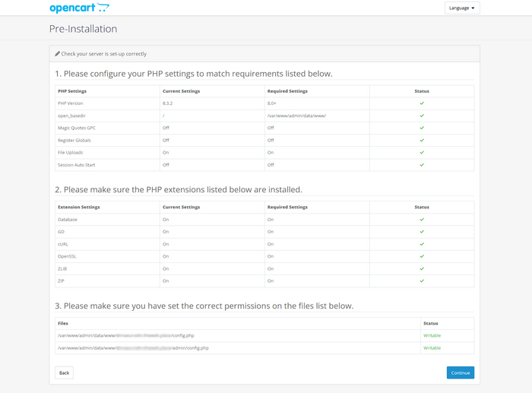The width and height of the screenshot is (532, 393).
Task: Click the Pre-Installation page heading
Action: [x=83, y=29]
